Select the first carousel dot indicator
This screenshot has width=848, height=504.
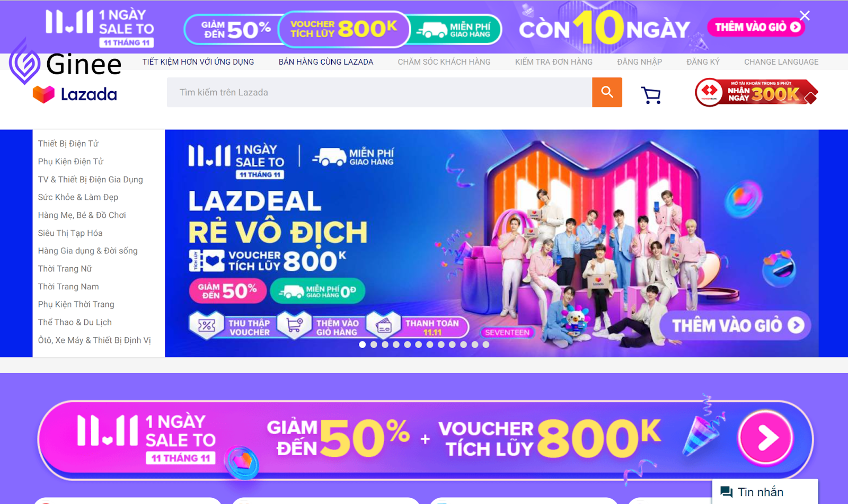coord(363,344)
